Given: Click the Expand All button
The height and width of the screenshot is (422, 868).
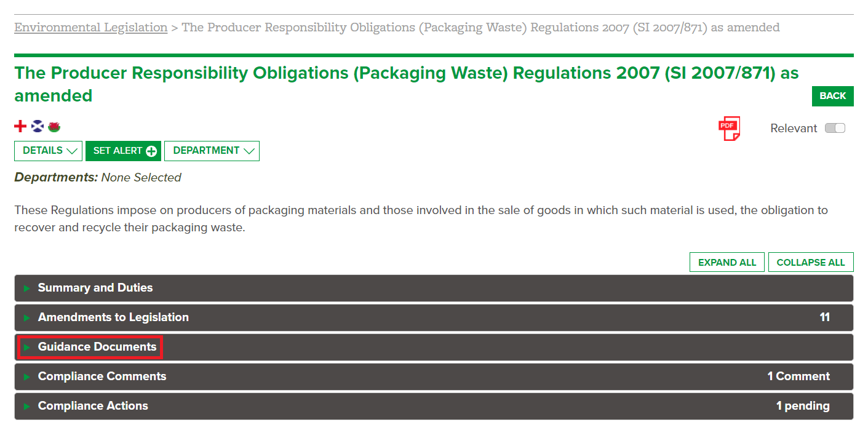Looking at the screenshot, I should tap(727, 262).
